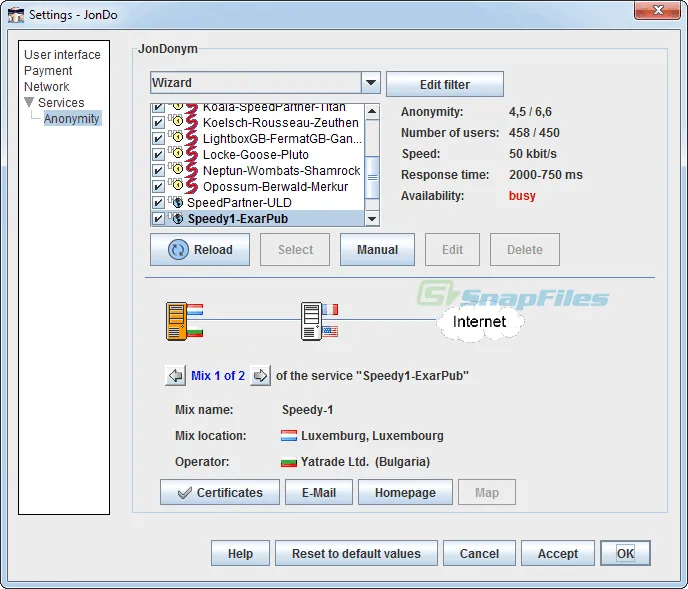This screenshot has width=688, height=589.
Task: Click the snake icon of LightboxGB-FermatGB row
Action: pos(191,138)
